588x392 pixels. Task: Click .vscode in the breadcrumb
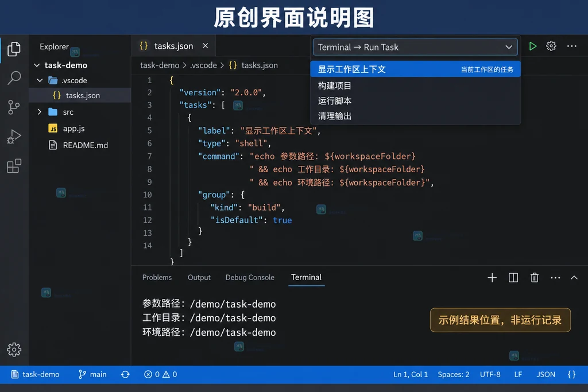pos(203,65)
